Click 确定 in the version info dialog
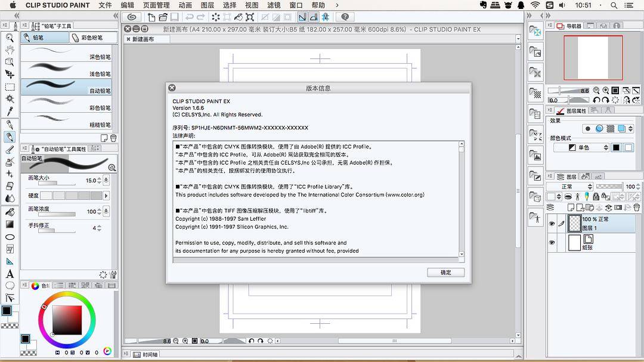644x362 pixels. click(x=445, y=272)
